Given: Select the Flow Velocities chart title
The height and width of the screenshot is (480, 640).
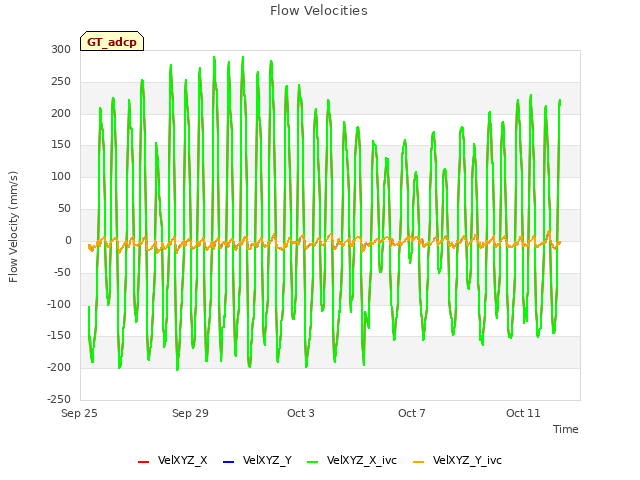Looking at the screenshot, I should (x=319, y=11).
